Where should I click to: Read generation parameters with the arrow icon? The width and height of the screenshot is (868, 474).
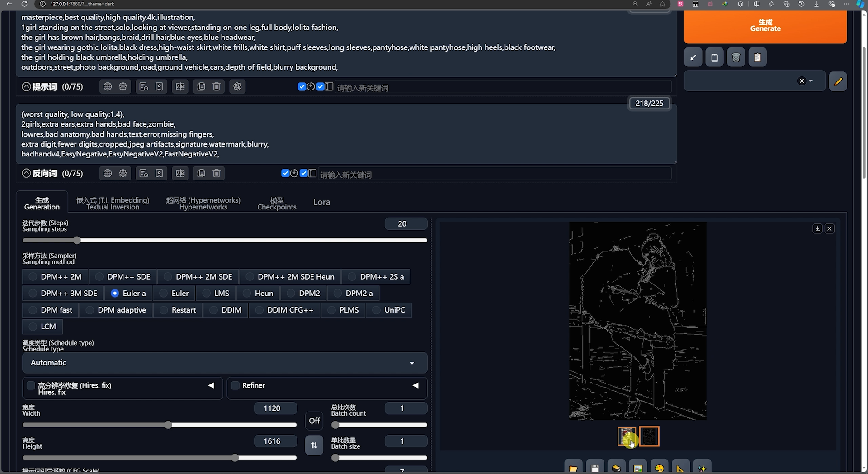pyautogui.click(x=693, y=57)
